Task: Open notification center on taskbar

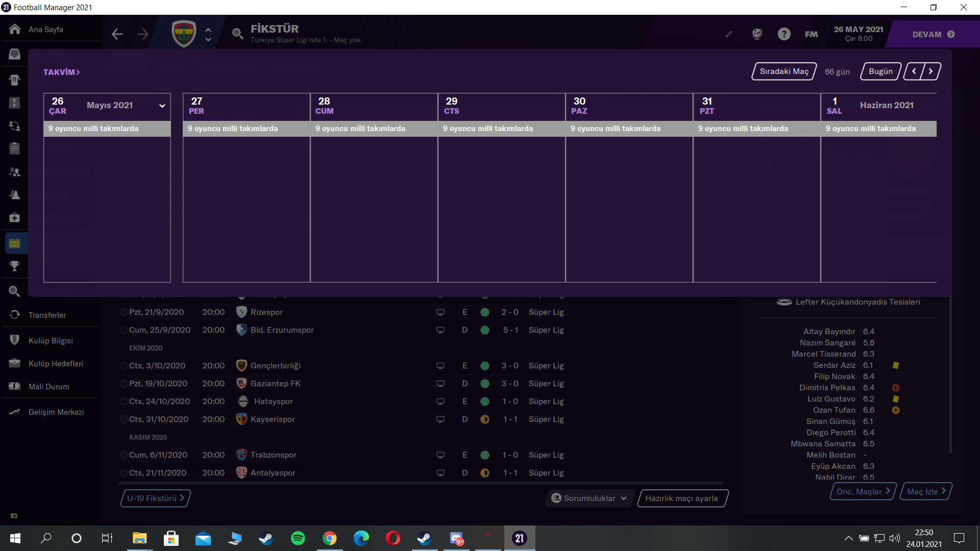Action: 959,538
